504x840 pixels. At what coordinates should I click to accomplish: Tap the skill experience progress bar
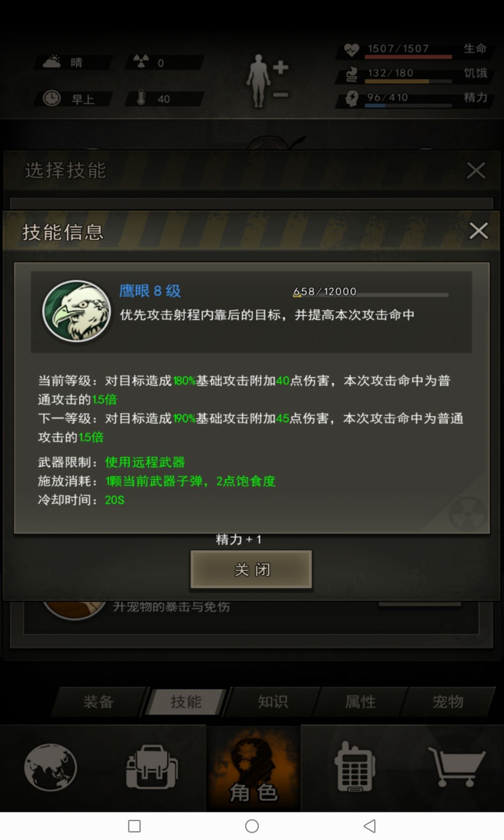(371, 294)
